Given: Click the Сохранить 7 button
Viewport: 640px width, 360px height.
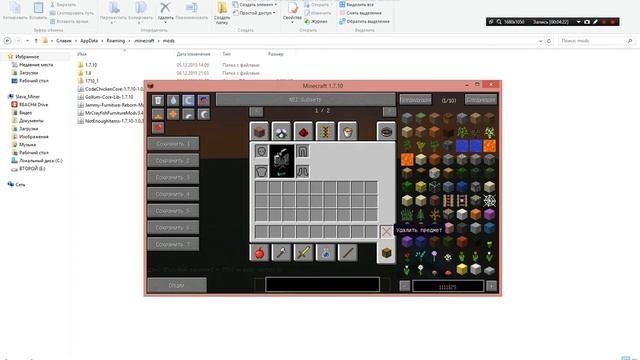Looking at the screenshot, I should (x=173, y=244).
